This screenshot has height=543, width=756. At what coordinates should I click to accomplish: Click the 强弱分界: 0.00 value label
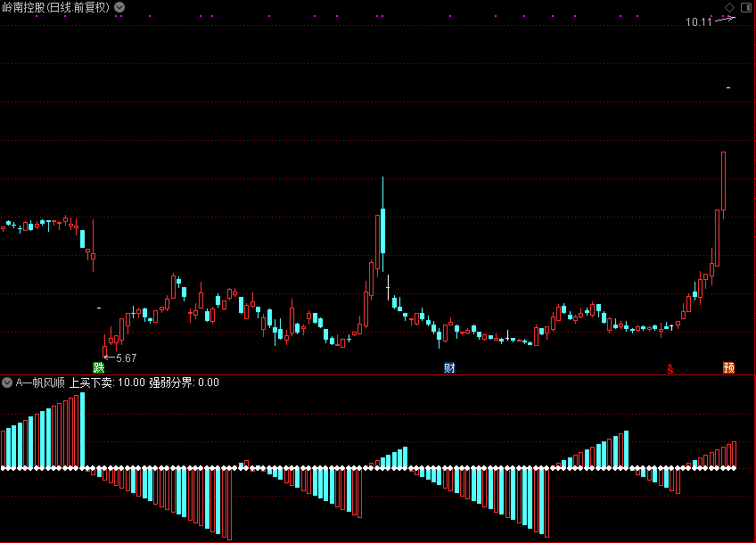[184, 383]
